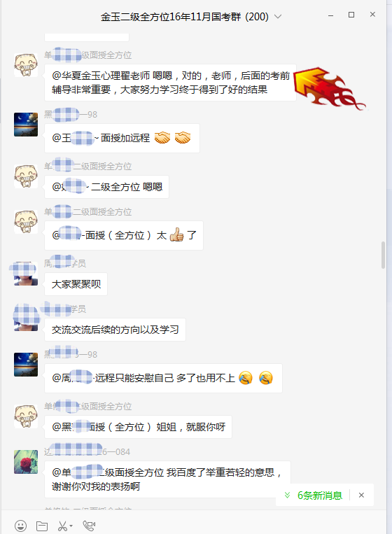Jump to the 6条新消息 notification
Viewport: 392px width, 534px height.
(320, 496)
